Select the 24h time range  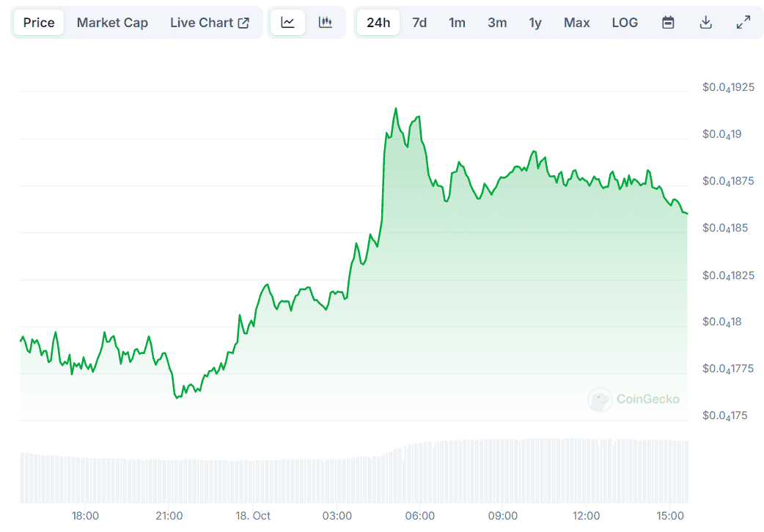click(x=378, y=23)
